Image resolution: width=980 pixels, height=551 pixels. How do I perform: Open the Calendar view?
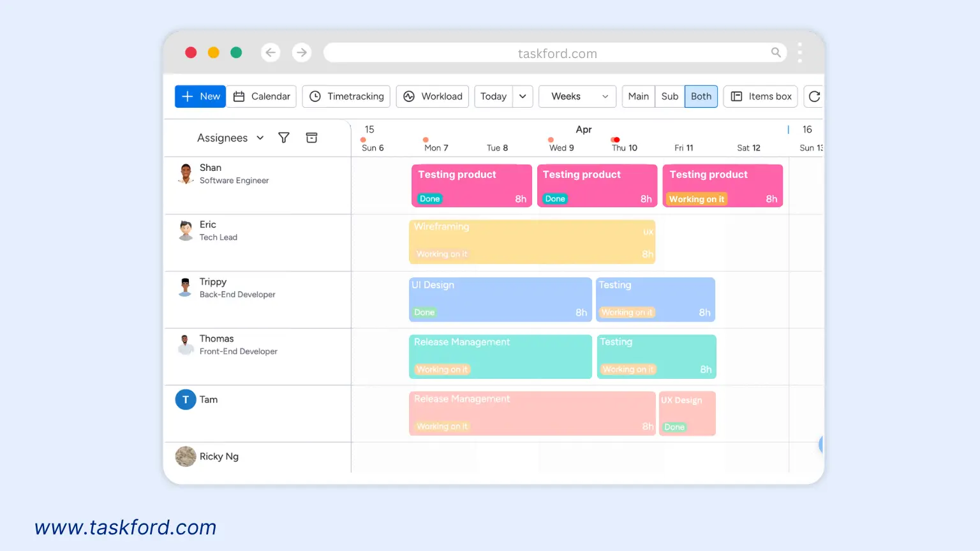262,96
